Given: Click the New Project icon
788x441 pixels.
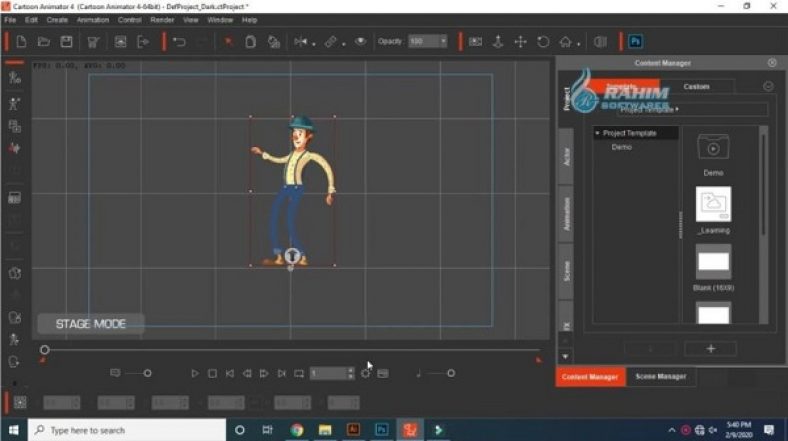Looking at the screenshot, I should click(20, 42).
